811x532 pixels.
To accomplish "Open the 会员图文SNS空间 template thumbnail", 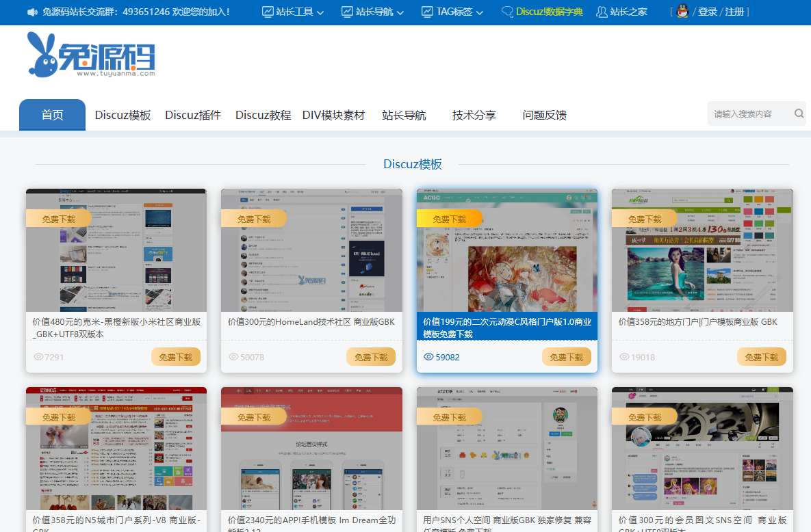I will (702, 449).
